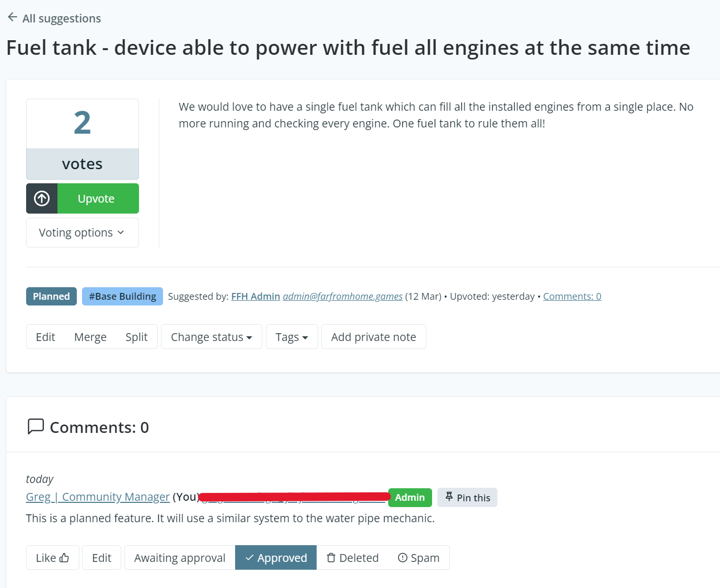Image resolution: width=720 pixels, height=588 pixels.
Task: Click the upvote arrow circle icon
Action: [42, 198]
